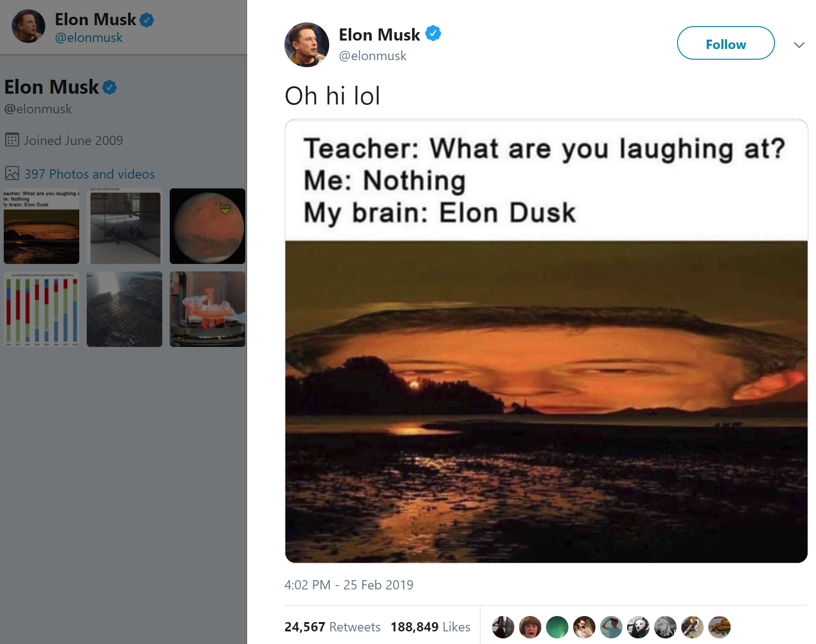
Task: View the 188,849 Likes list
Action: [x=430, y=627]
